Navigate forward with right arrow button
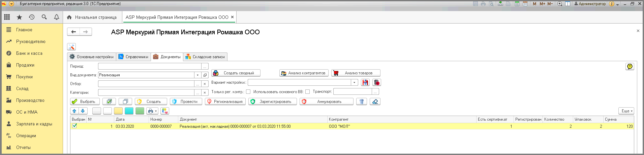Viewport: 644px width, 155px height. coord(86,32)
